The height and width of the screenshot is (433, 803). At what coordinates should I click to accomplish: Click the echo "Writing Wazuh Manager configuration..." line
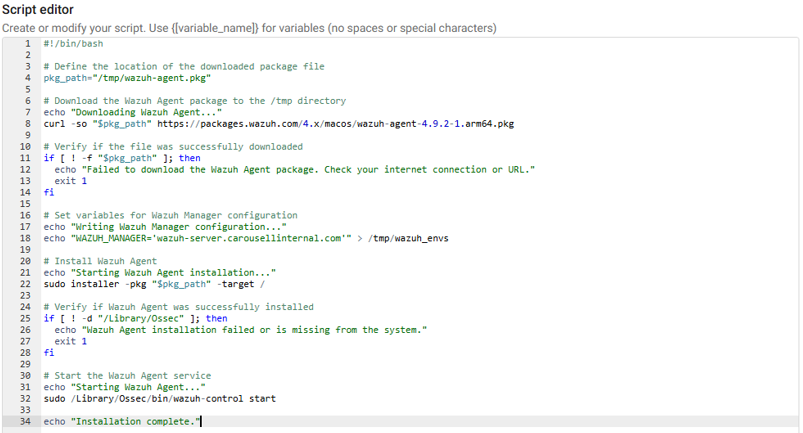(x=165, y=226)
